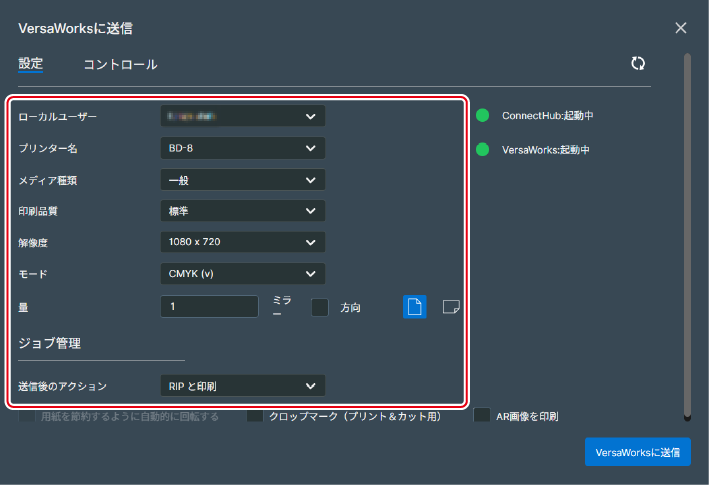Open the モード dropdown showing CMYK (v)
The height and width of the screenshot is (485, 709).
tap(243, 273)
